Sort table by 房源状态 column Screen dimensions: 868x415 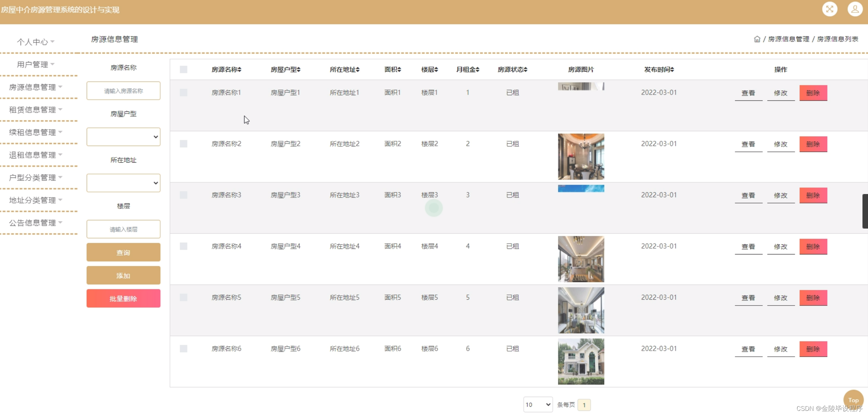pyautogui.click(x=512, y=70)
